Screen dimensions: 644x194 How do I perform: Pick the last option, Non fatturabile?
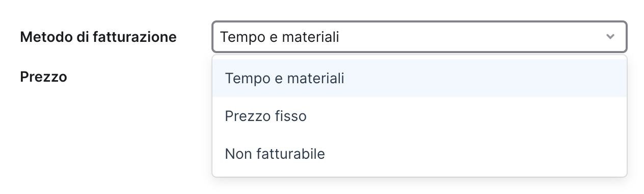tap(419, 154)
